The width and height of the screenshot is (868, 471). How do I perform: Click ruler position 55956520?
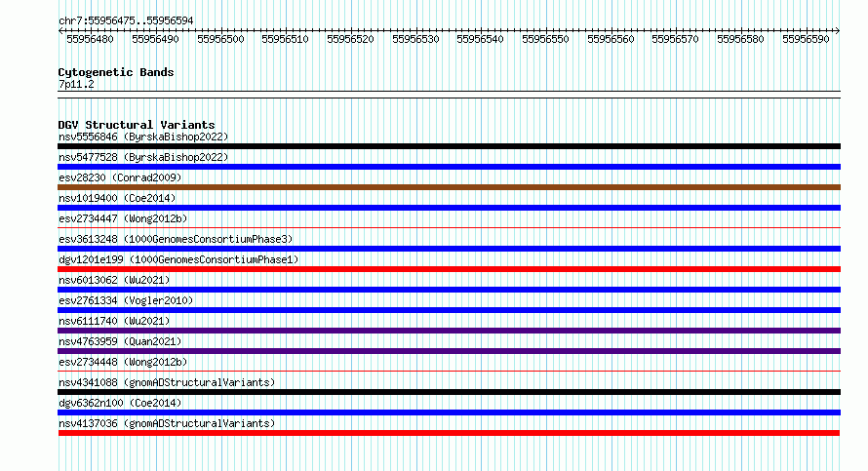pos(350,39)
